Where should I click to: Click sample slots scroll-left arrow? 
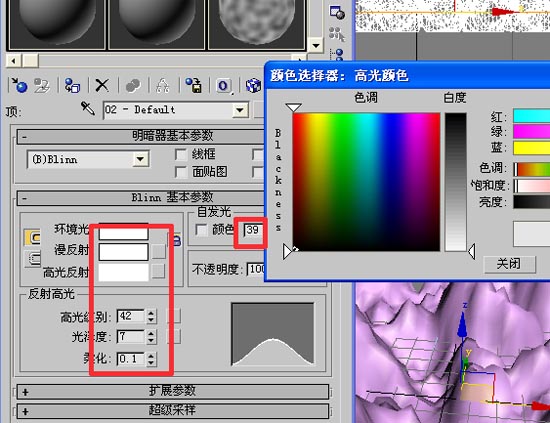click(13, 61)
